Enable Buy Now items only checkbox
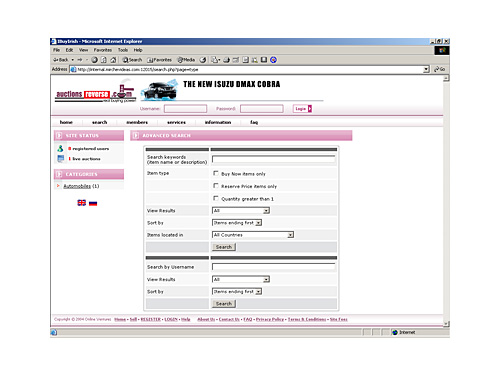Viewport: 500px width, 375px height. tap(216, 173)
